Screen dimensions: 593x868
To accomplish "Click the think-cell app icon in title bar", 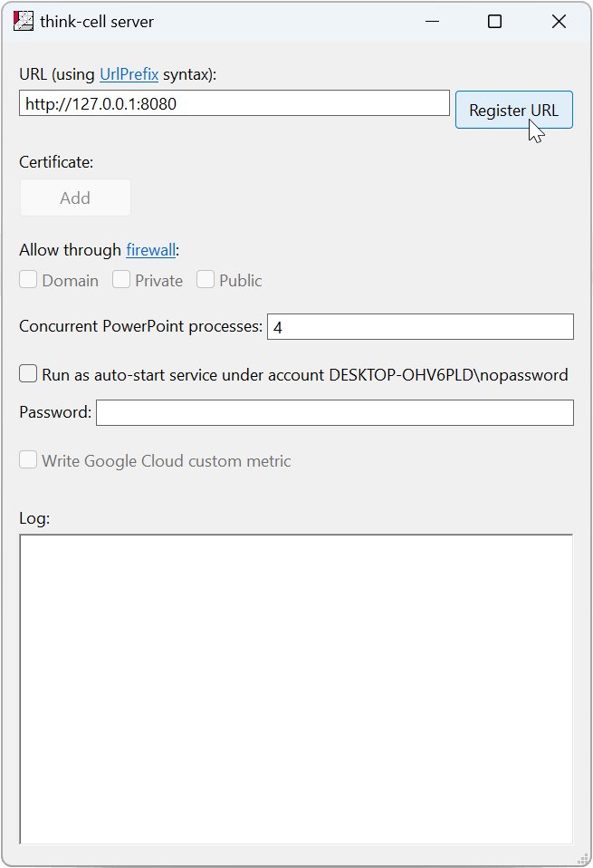I will [24, 21].
